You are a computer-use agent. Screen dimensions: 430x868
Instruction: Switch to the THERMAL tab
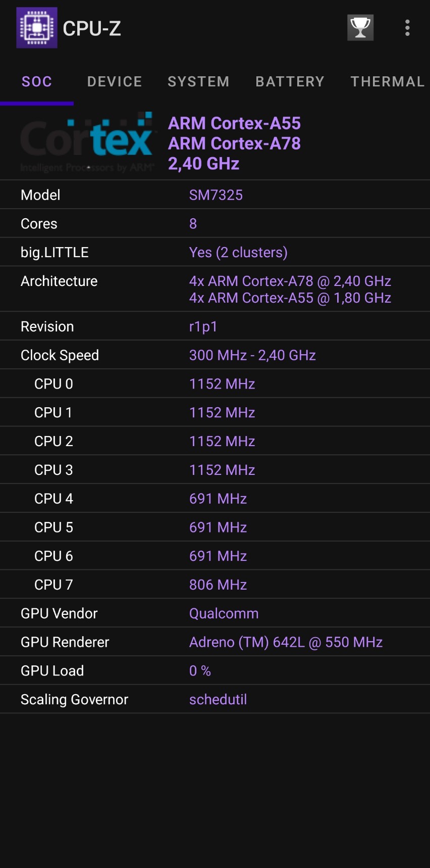[387, 81]
